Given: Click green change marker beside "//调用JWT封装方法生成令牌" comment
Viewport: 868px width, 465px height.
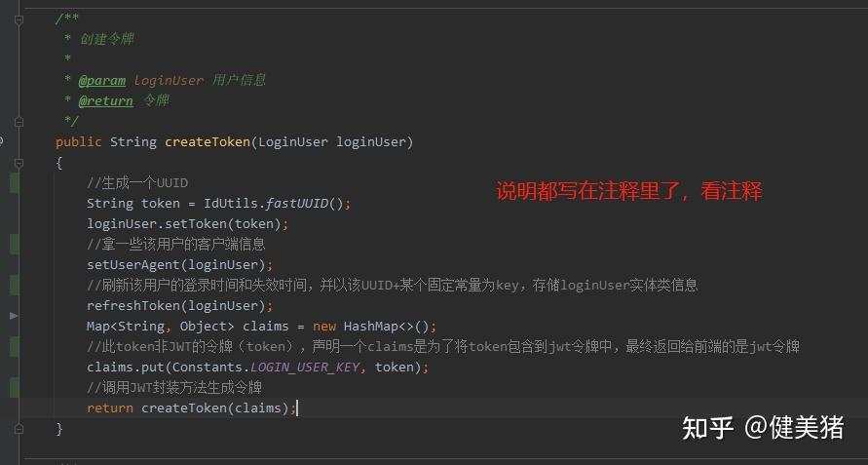Looking at the screenshot, I should [15, 387].
